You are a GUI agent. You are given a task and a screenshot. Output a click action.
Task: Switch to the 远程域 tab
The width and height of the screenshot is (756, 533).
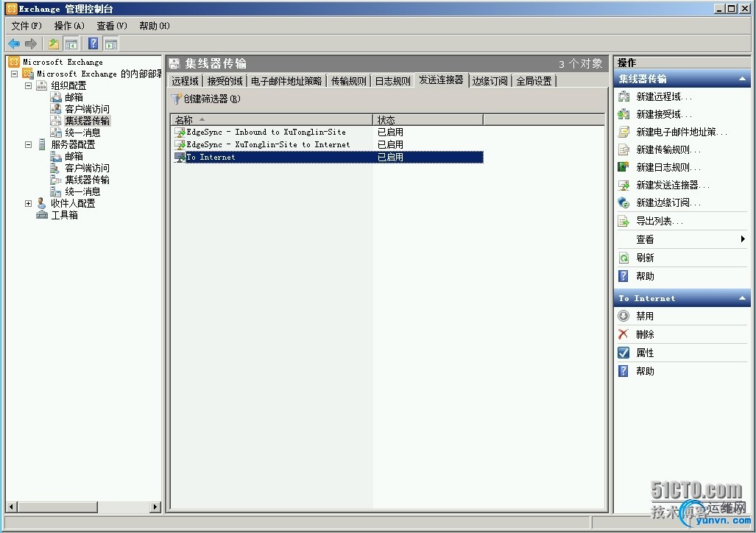pos(186,81)
